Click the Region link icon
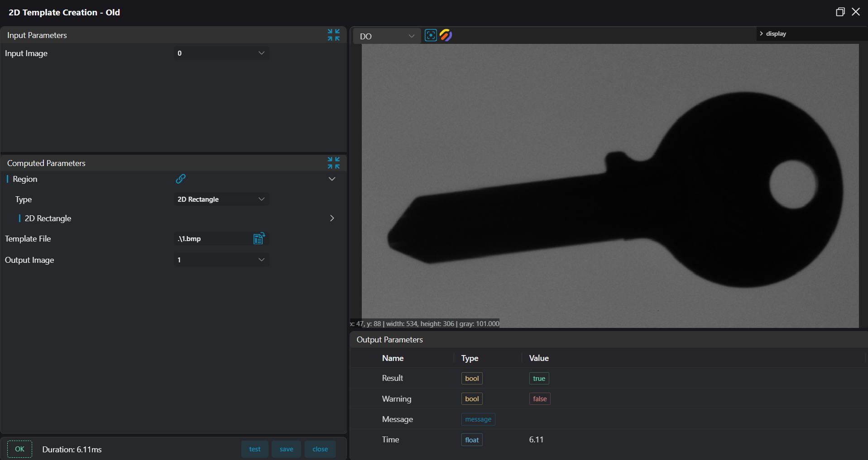The height and width of the screenshot is (460, 868). point(181,179)
